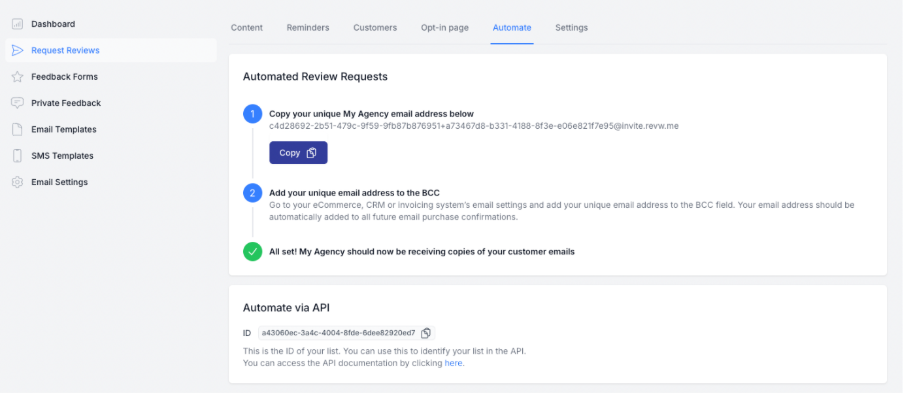Open the Settings tab

[x=571, y=28]
